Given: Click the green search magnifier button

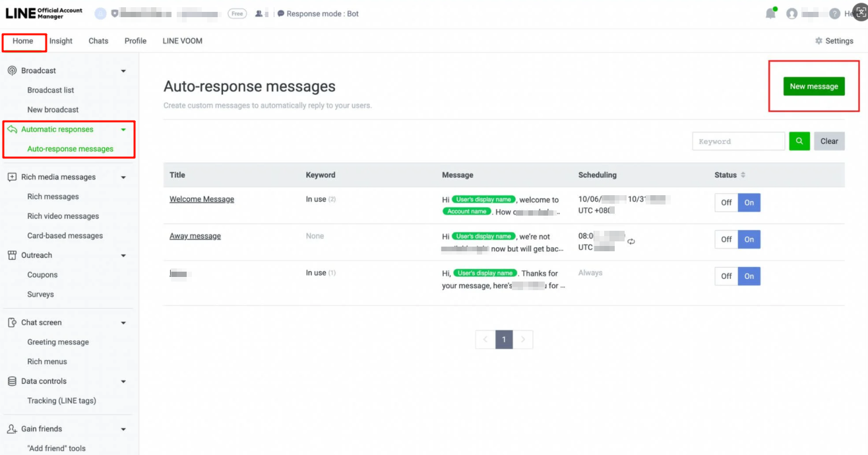Looking at the screenshot, I should 799,141.
